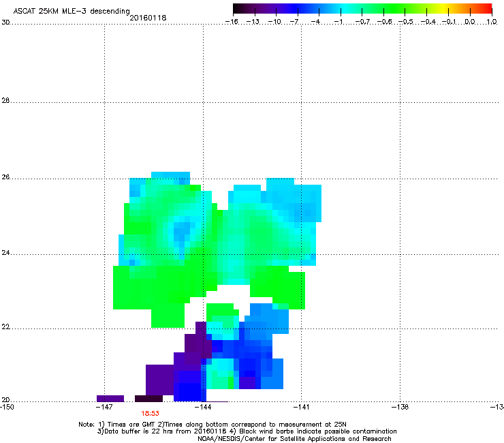Click latitude axis label 28

[5, 100]
